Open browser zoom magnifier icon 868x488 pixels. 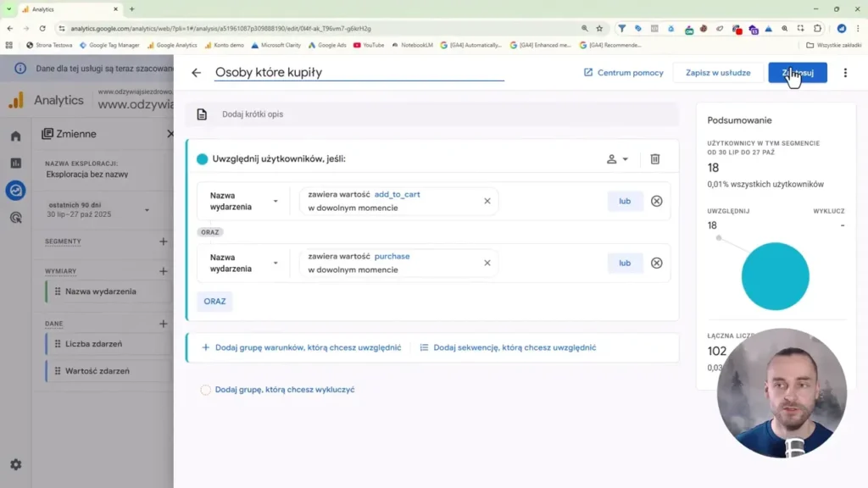[585, 28]
